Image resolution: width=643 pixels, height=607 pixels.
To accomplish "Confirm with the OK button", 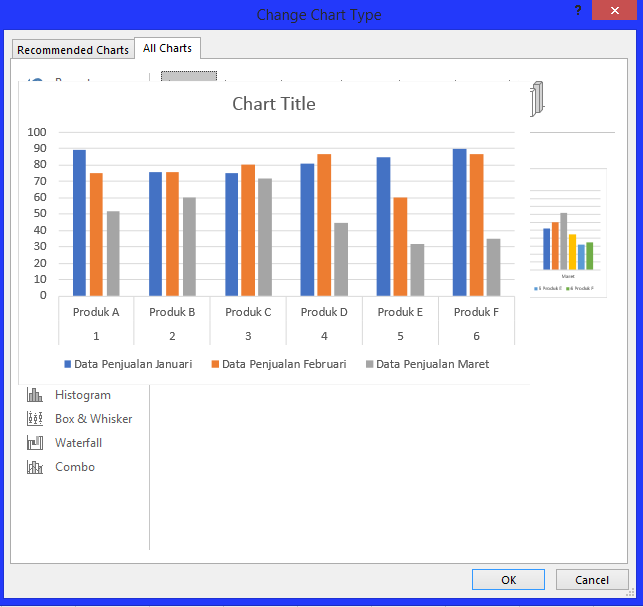I will [508, 580].
